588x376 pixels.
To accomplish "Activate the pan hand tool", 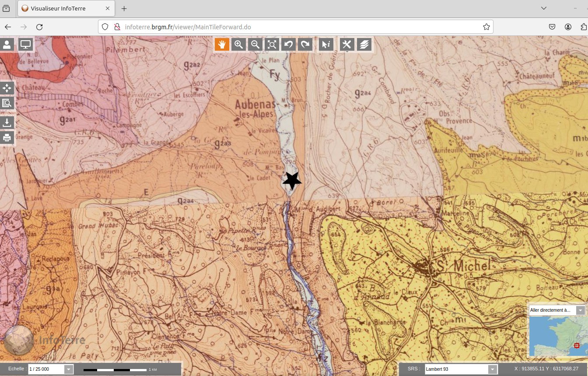I will [222, 44].
